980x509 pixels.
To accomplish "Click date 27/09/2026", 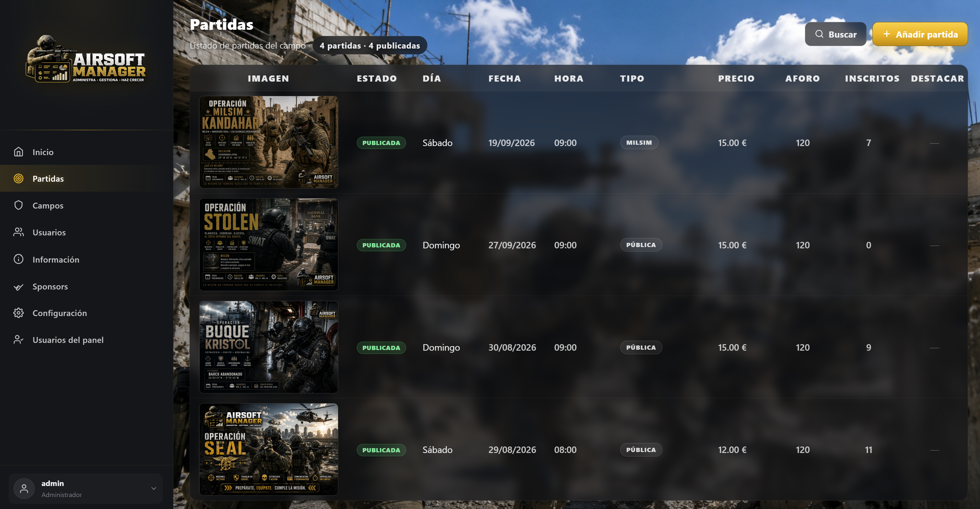I will tap(512, 245).
